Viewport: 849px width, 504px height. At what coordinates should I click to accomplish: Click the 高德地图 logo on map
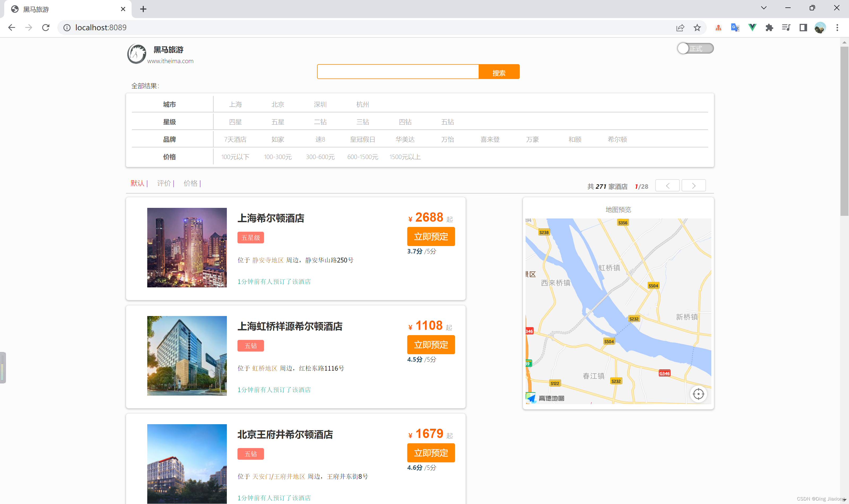(545, 398)
